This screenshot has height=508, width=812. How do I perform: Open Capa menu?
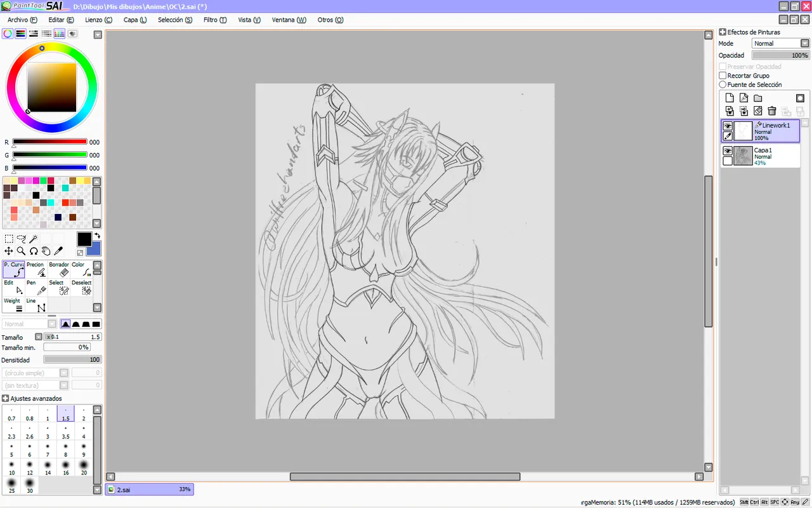134,20
